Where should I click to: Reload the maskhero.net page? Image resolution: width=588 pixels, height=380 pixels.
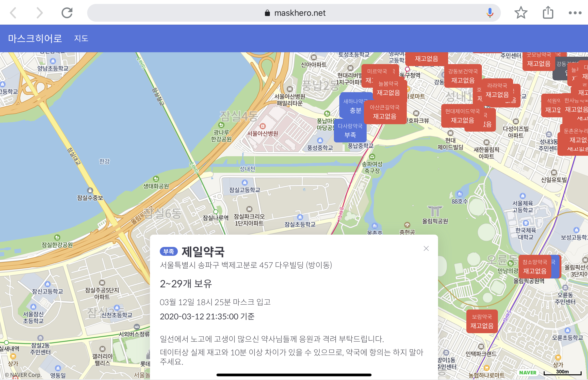67,13
